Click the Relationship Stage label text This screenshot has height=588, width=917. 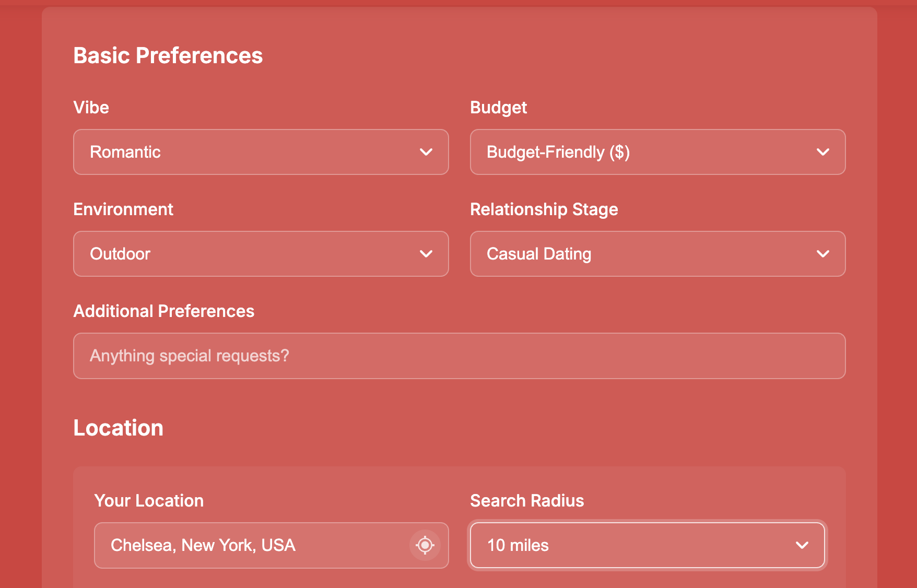[x=544, y=209]
